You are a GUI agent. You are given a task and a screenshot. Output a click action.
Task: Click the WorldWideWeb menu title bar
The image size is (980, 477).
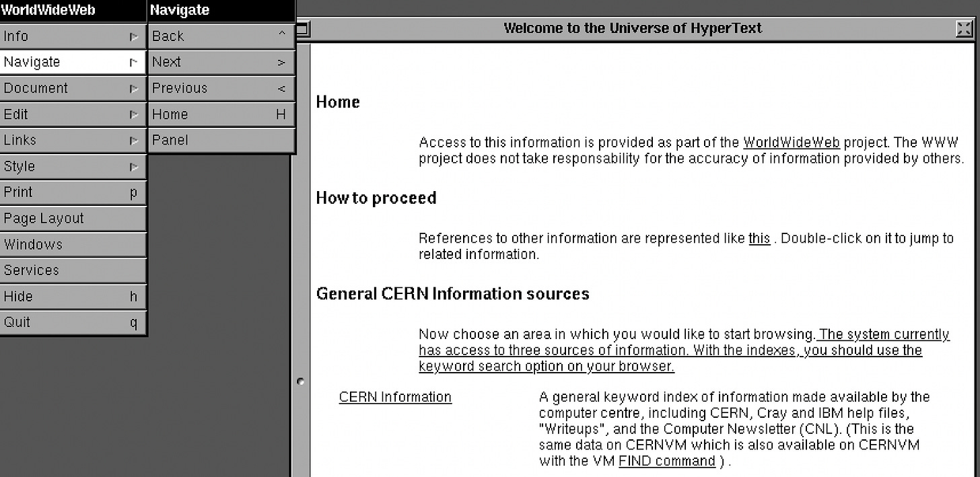[73, 11]
